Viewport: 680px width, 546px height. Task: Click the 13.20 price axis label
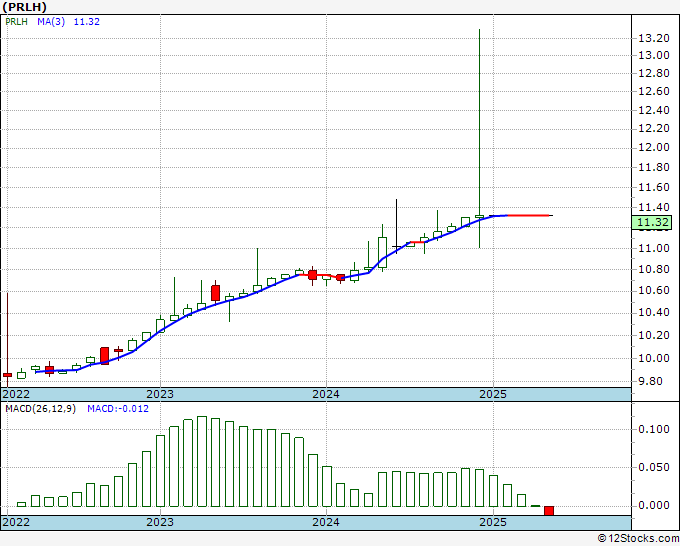(653, 38)
